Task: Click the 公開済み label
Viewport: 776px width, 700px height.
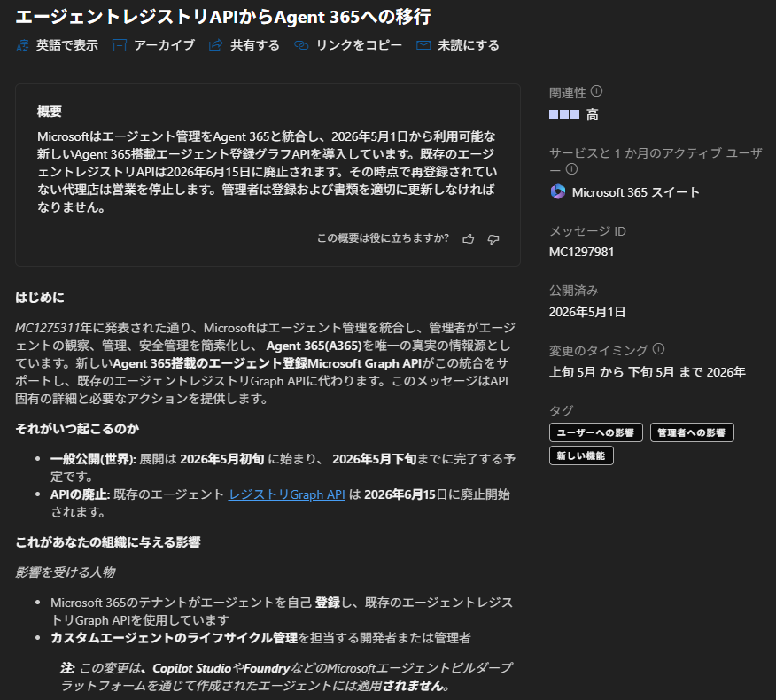Action: pyautogui.click(x=574, y=291)
